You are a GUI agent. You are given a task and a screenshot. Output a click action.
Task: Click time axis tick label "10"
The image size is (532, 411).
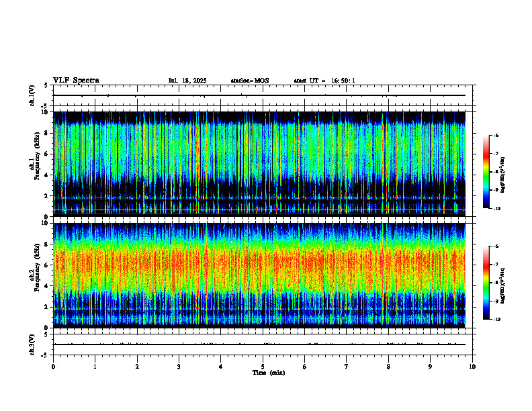(472, 367)
